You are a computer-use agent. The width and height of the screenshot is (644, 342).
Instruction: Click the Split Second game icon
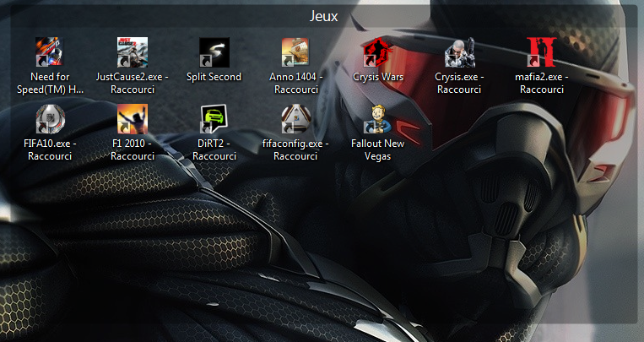[x=214, y=52]
